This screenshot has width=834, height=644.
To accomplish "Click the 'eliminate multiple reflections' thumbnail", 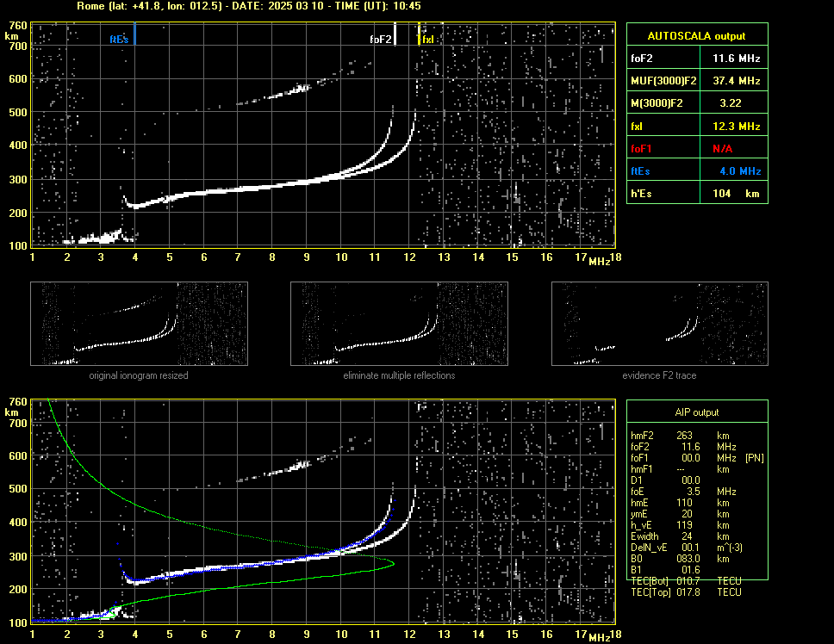I will (399, 324).
